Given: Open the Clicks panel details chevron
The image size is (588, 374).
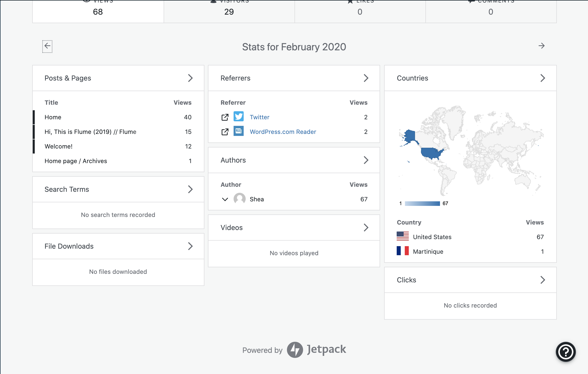Looking at the screenshot, I should pos(542,280).
